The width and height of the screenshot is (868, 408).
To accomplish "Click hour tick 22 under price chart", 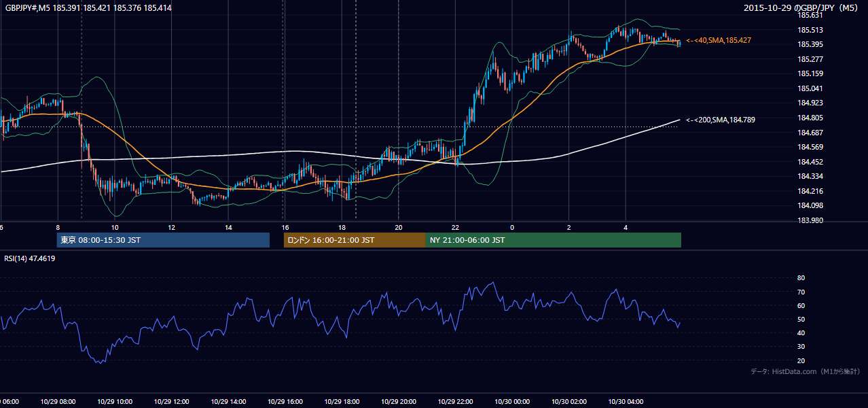I will click(455, 228).
